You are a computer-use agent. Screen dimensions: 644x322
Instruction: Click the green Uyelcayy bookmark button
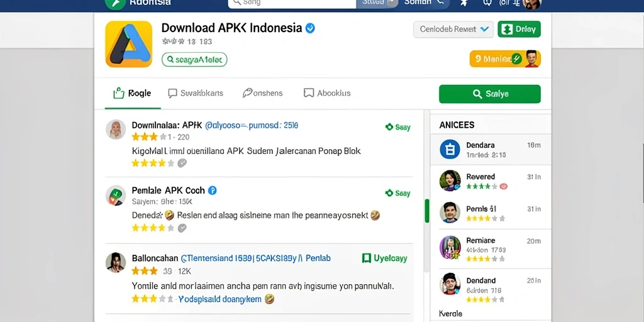tap(384, 258)
